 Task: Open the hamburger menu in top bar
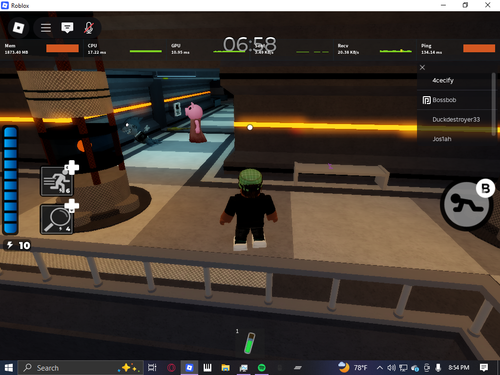pos(46,28)
